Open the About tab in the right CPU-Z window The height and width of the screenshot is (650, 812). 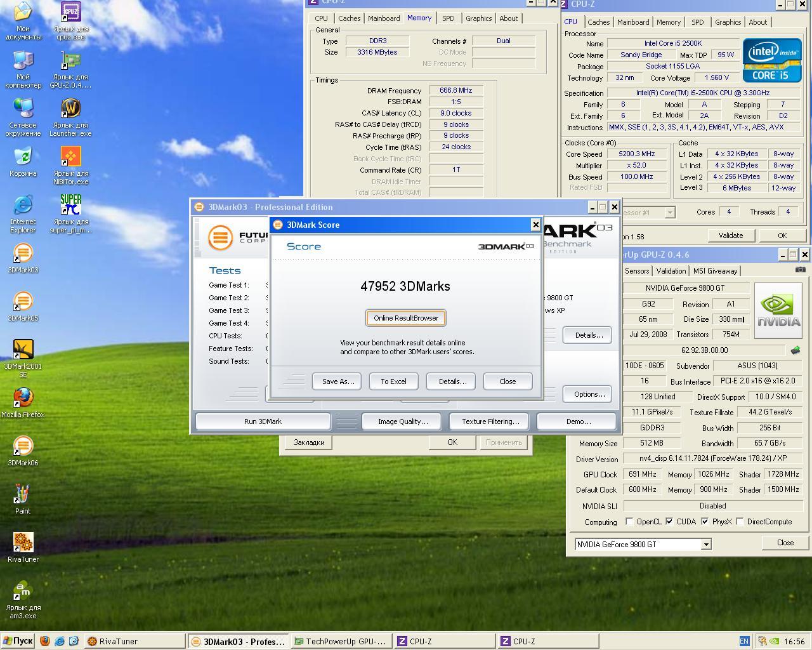point(758,22)
